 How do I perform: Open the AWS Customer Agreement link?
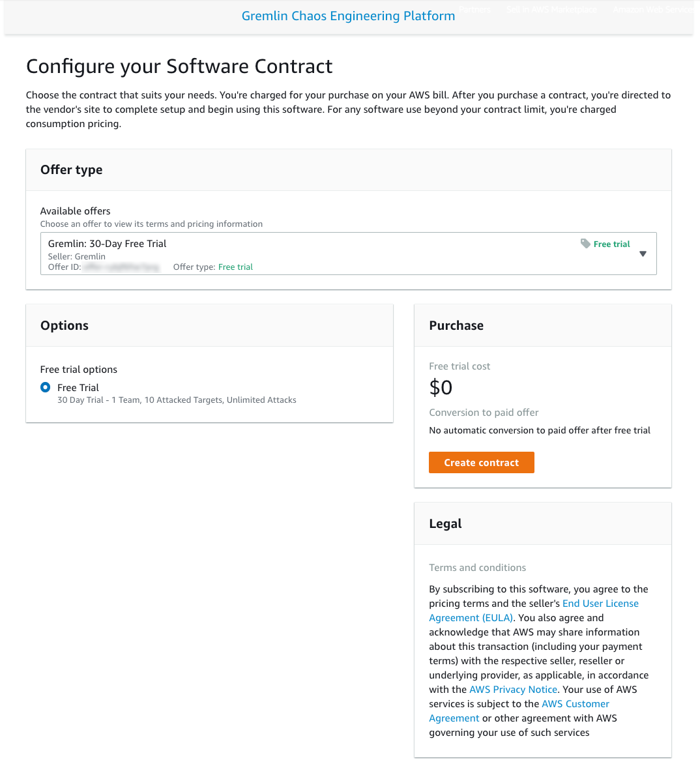coord(519,711)
